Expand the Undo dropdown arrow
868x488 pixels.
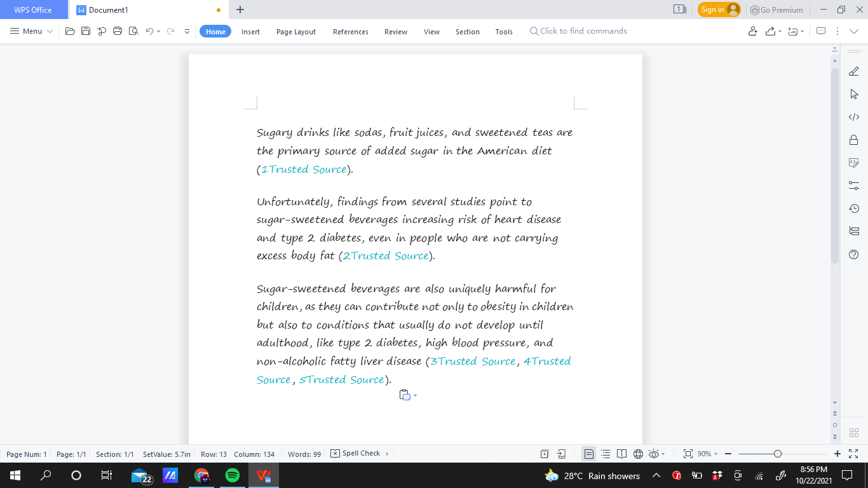point(158,31)
